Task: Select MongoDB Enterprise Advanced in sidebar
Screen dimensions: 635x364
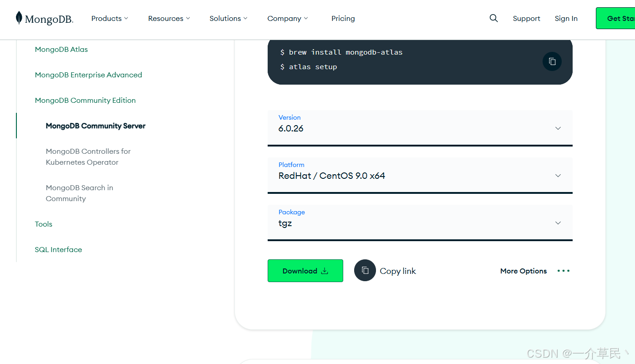Action: [88, 75]
